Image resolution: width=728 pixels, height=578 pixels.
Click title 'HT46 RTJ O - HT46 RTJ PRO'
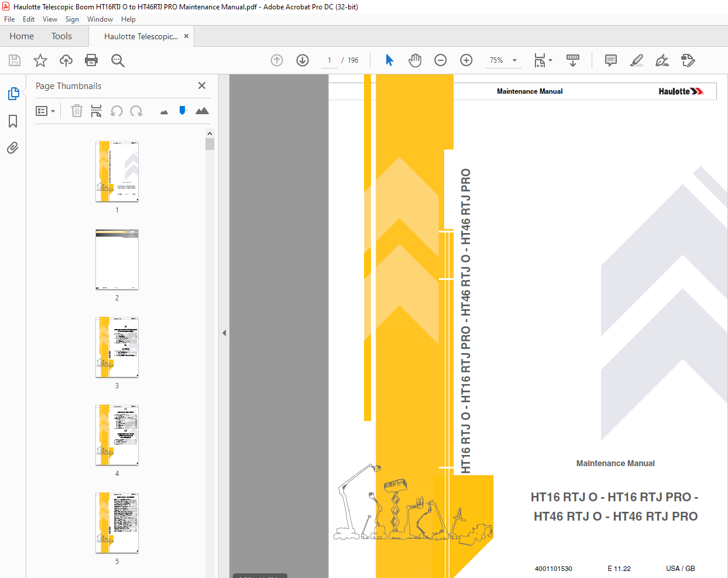(x=616, y=517)
